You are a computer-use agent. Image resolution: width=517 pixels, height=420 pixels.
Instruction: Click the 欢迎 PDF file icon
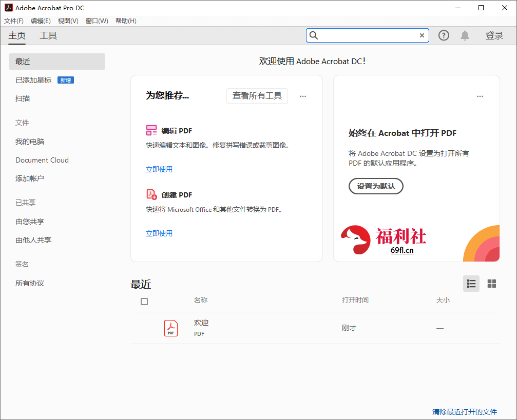point(171,328)
